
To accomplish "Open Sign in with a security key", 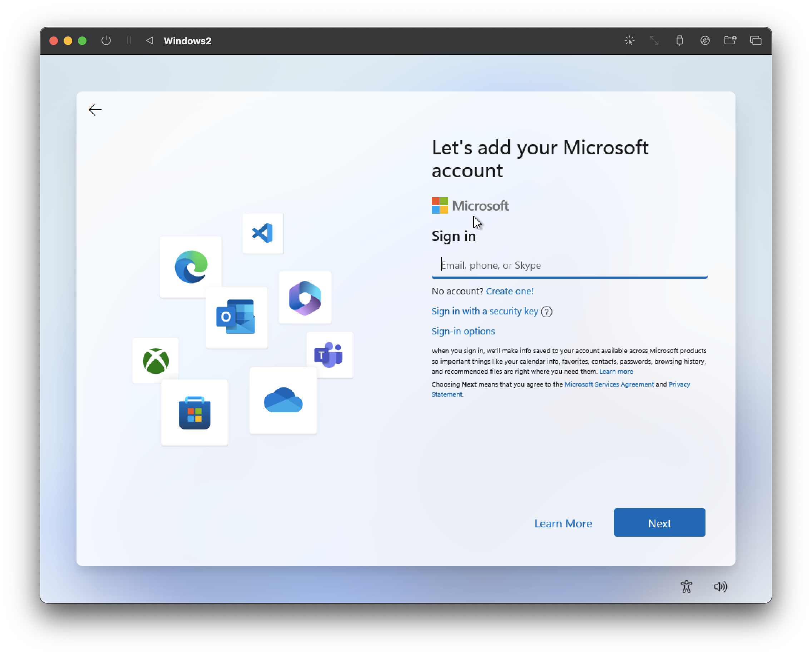I will click(x=485, y=311).
